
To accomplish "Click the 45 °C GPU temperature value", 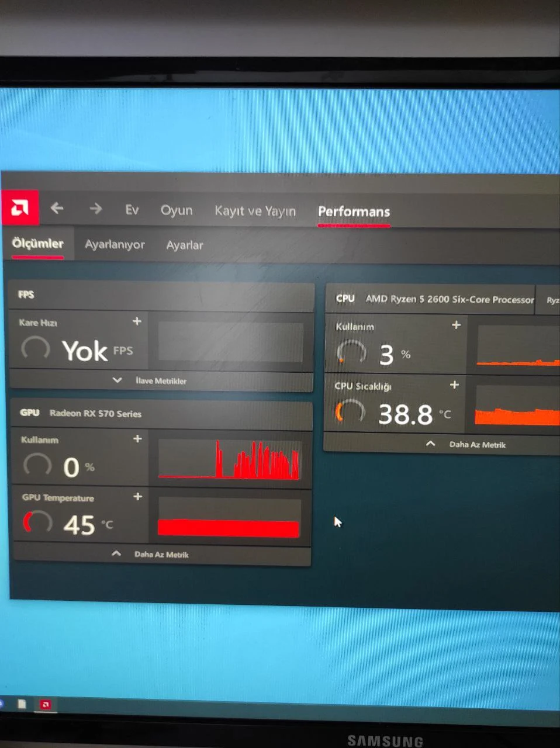I will pyautogui.click(x=88, y=525).
